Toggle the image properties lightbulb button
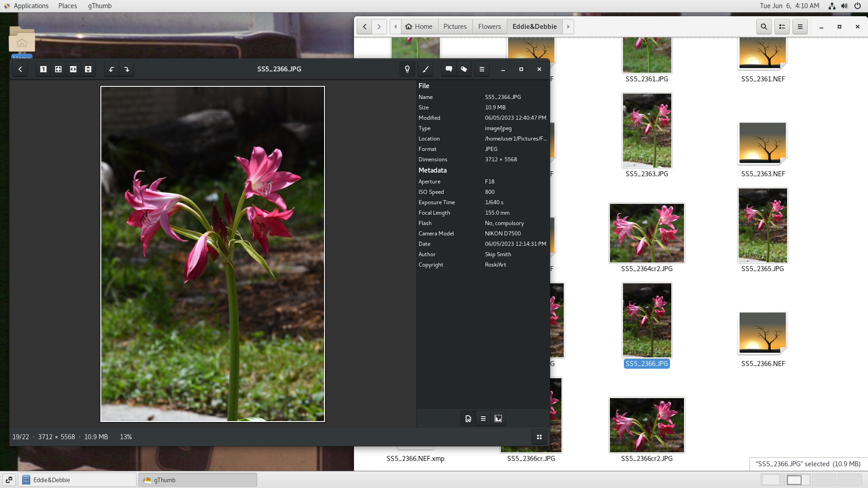This screenshot has width=868, height=488. tap(407, 69)
